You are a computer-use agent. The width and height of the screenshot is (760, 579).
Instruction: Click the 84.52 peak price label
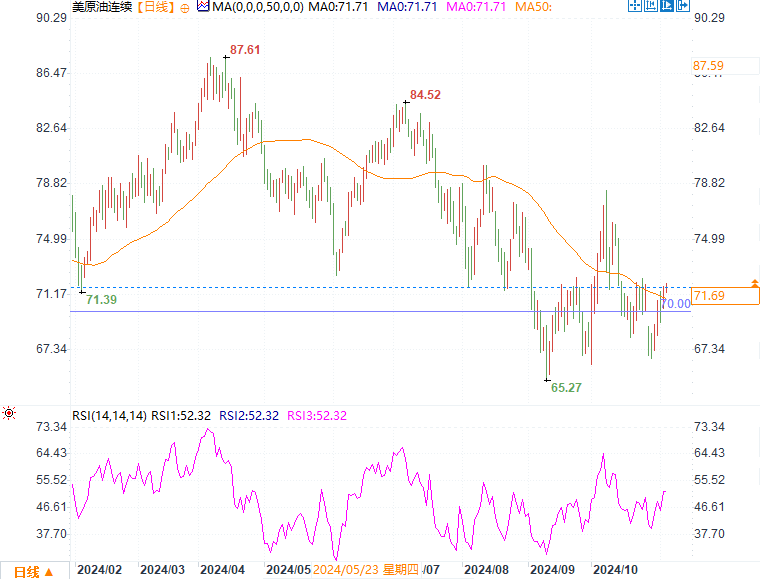(425, 95)
